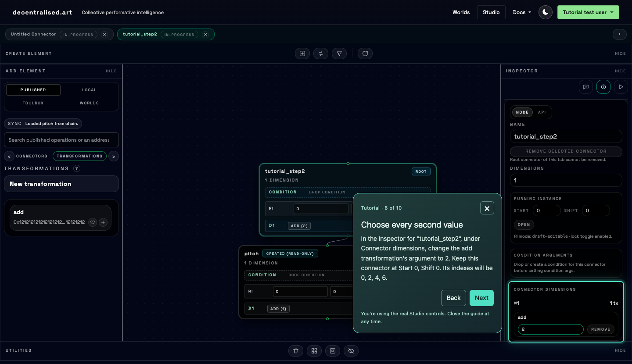Toggle the running instance OPEN lock
The width and height of the screenshot is (632, 364).
point(524,225)
